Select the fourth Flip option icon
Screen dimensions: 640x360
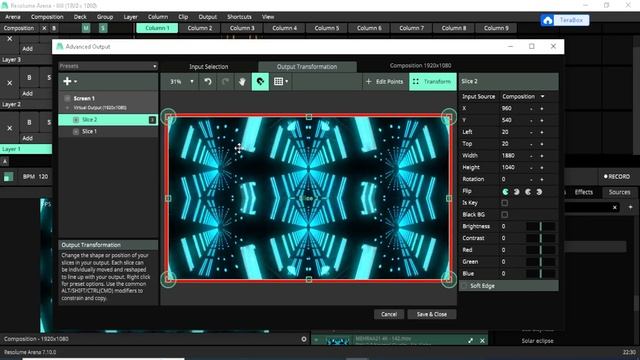tap(539, 191)
